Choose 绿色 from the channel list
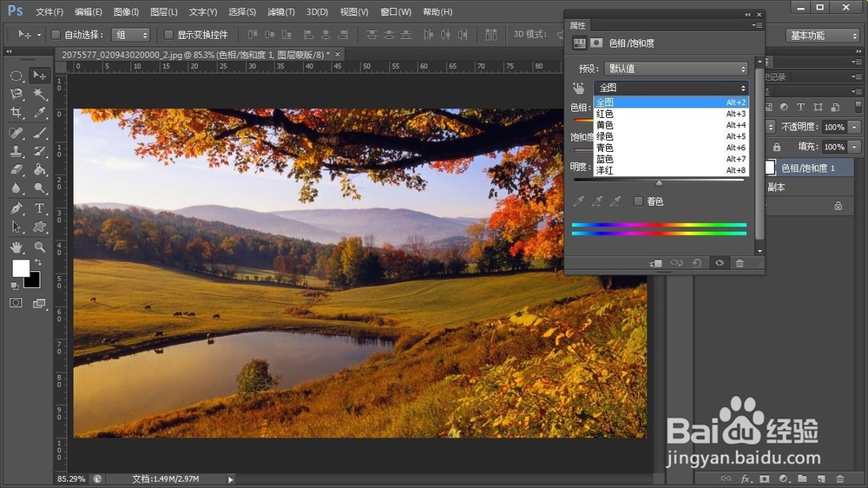Viewport: 868px width, 488px height. coord(671,136)
